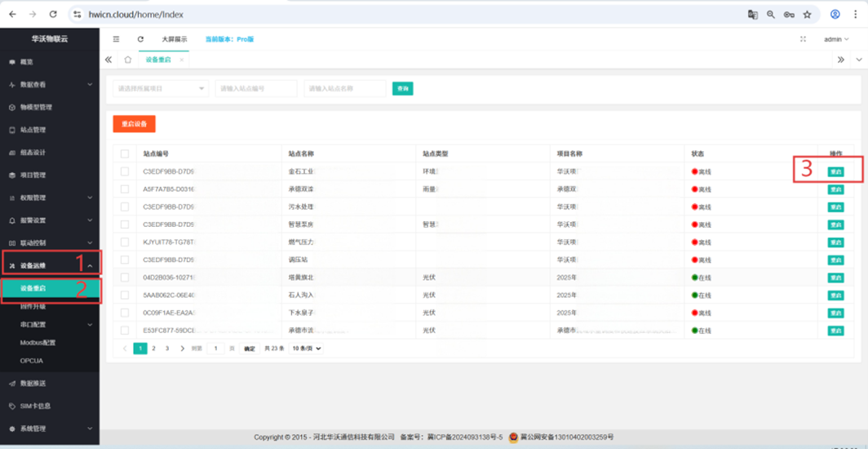
Task: Toggle the select-all checkbox in table header
Action: point(125,153)
